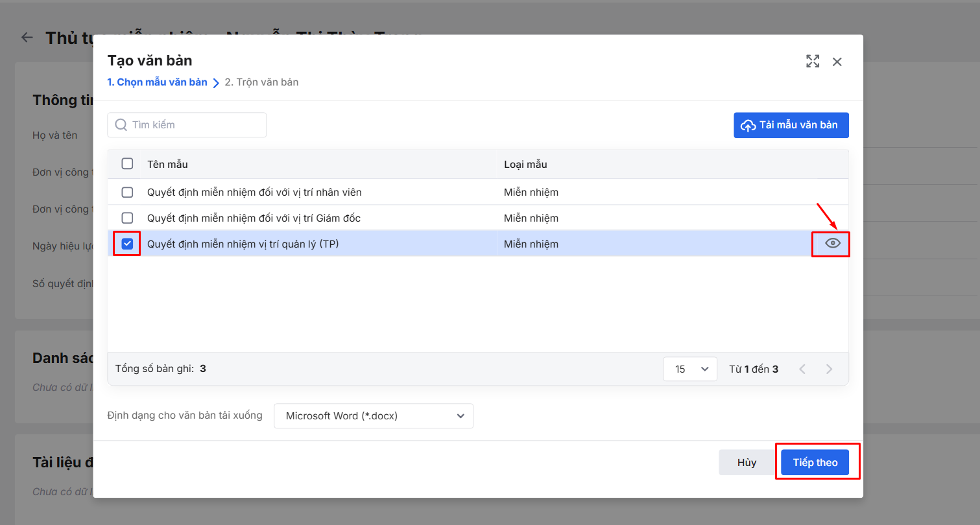The height and width of the screenshot is (525, 980).
Task: Close the Tạo văn bản dialog
Action: tap(837, 62)
